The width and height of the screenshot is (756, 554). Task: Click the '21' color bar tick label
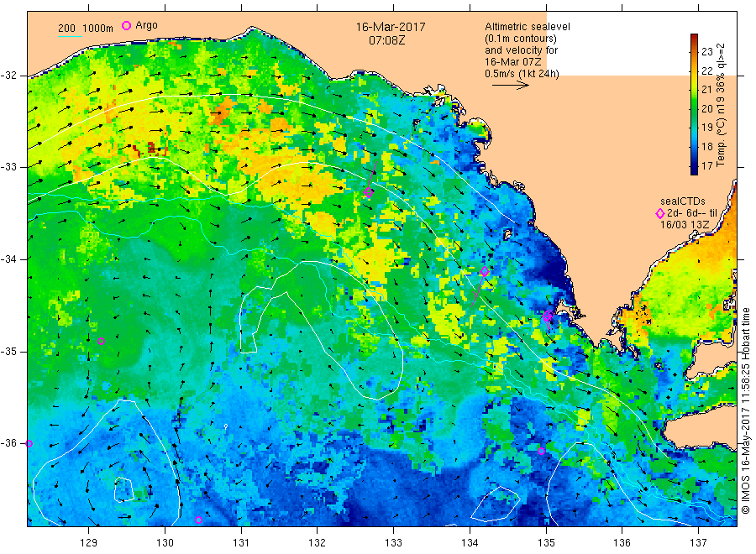[706, 90]
